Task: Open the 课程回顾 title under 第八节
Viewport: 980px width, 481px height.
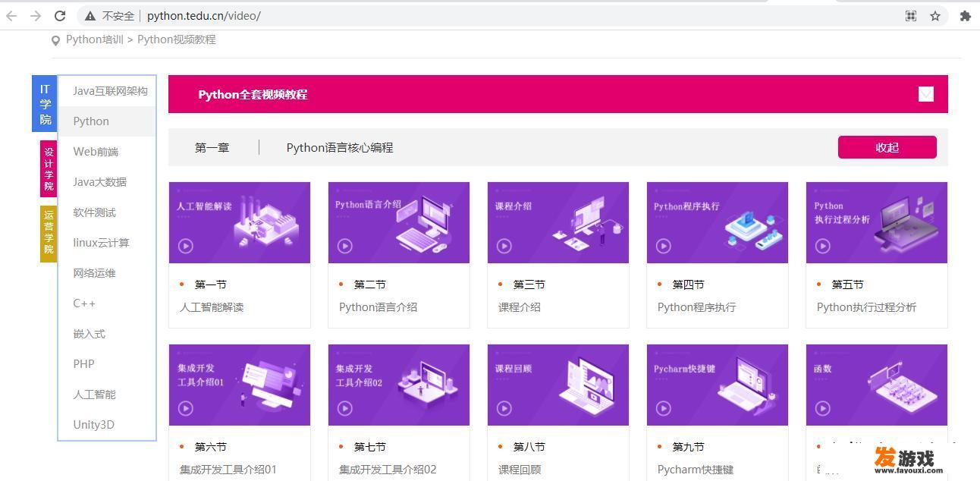Action: pos(520,470)
